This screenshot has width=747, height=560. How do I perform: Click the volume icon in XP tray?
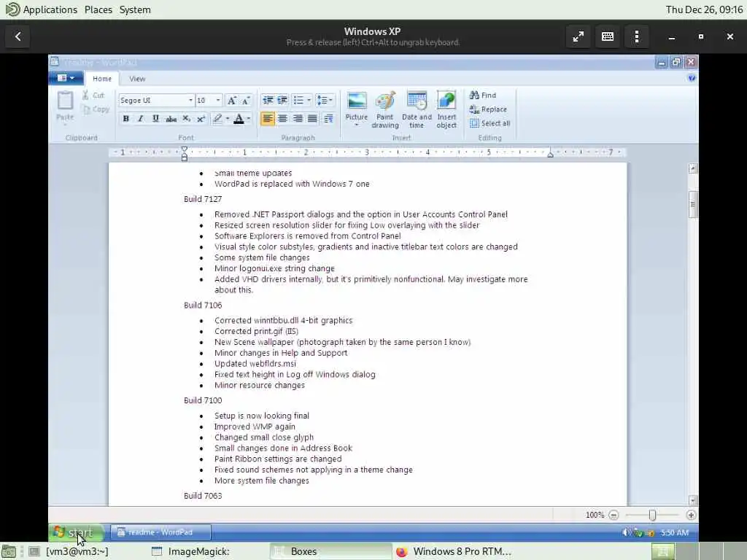coord(626,532)
